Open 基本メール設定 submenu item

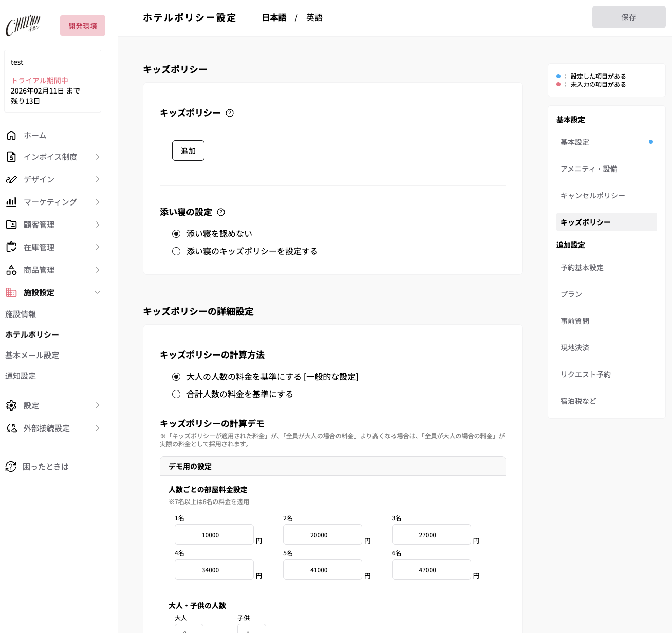click(x=32, y=355)
